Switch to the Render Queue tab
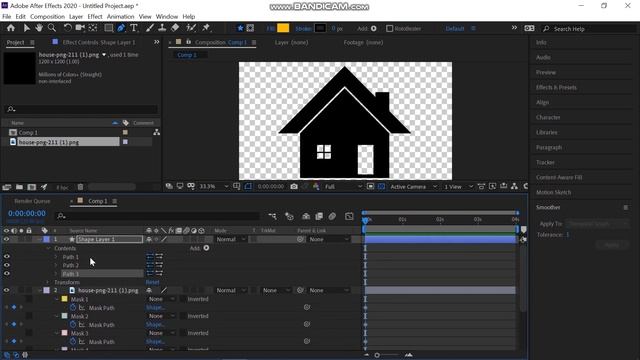Image resolution: width=640 pixels, height=360 pixels. click(32, 201)
